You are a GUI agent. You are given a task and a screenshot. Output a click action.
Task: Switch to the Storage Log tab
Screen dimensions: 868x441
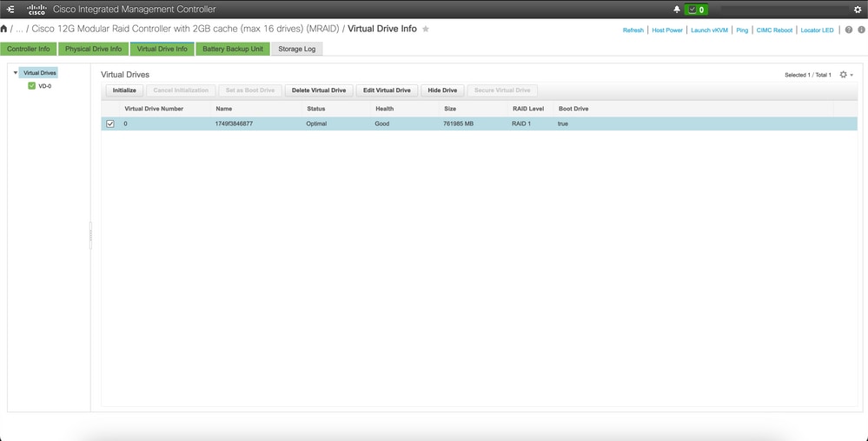point(296,49)
